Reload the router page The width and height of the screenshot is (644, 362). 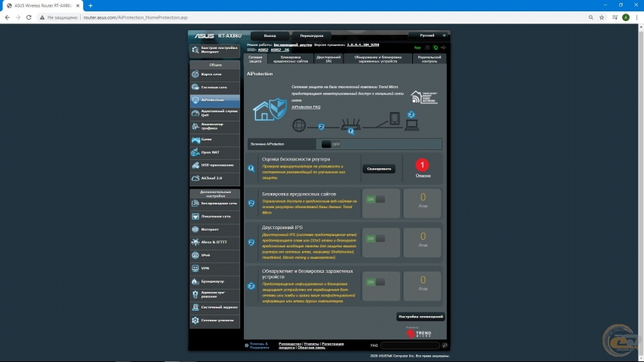click(29, 17)
